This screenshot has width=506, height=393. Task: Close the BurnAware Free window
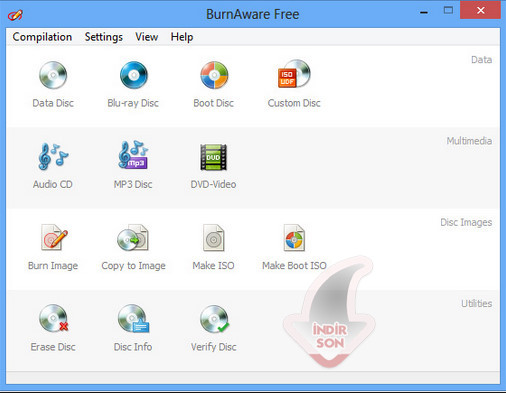pyautogui.click(x=480, y=10)
